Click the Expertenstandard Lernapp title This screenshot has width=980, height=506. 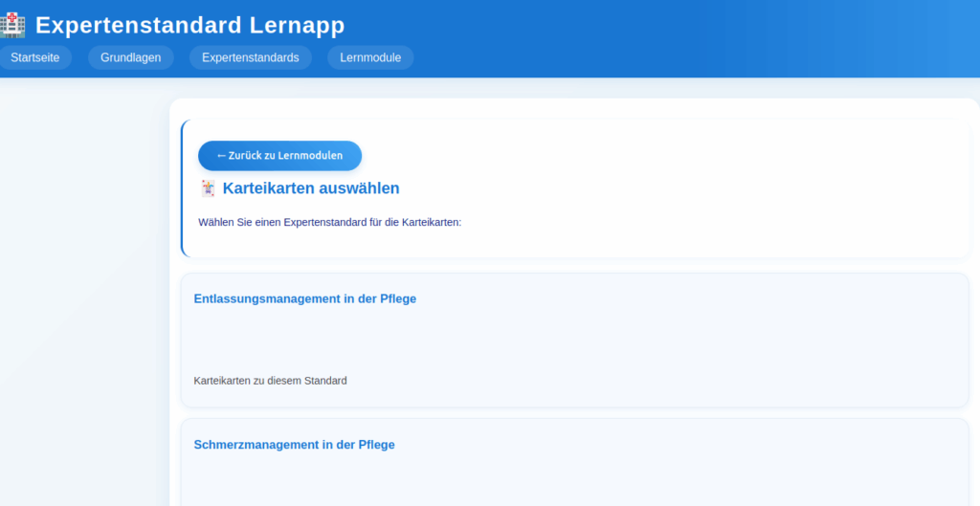189,26
